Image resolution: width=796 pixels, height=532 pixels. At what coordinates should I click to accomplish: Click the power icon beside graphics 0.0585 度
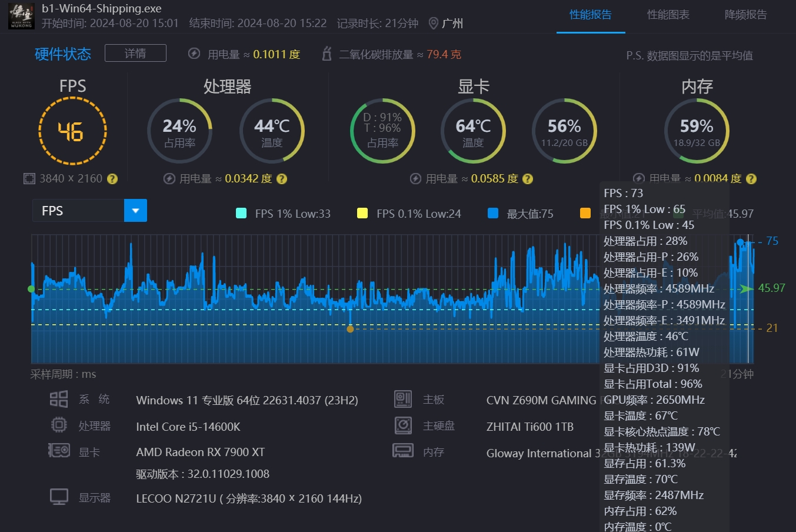[415, 179]
